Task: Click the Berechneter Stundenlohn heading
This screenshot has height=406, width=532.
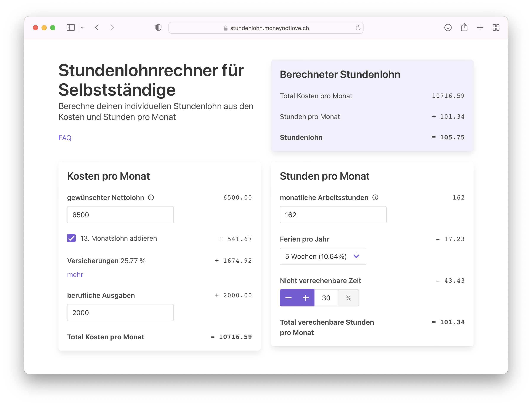Action: tap(340, 74)
